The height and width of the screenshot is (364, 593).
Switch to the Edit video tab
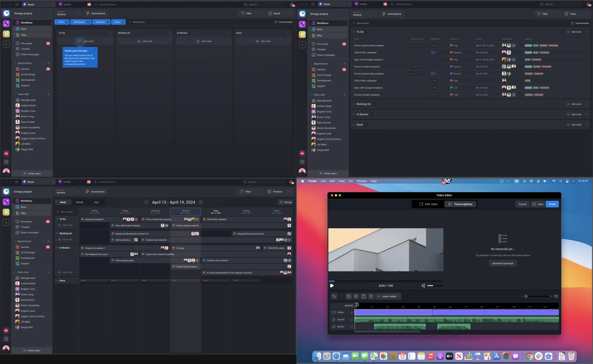click(428, 204)
